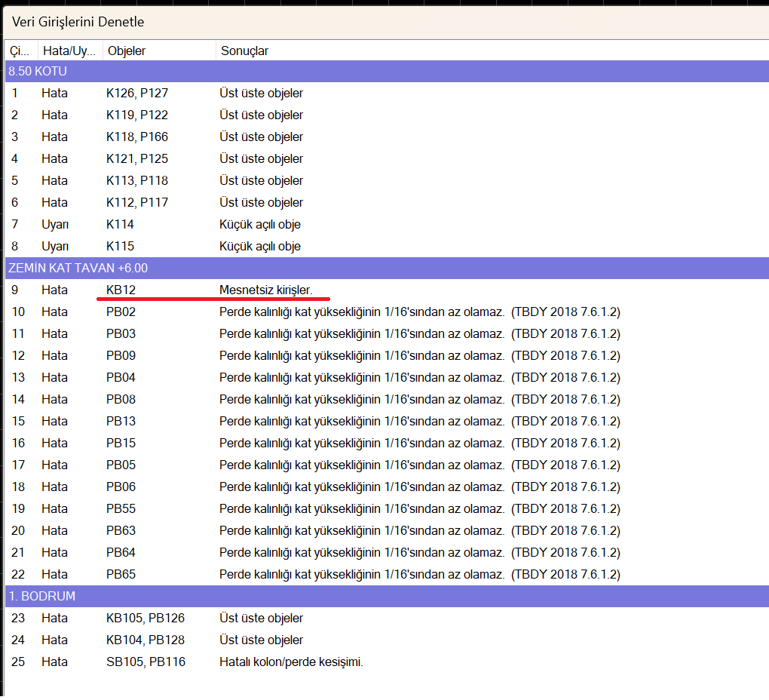Select the KB105, PB126 overlapping objects row
The height and width of the screenshot is (700, 769).
click(145, 618)
